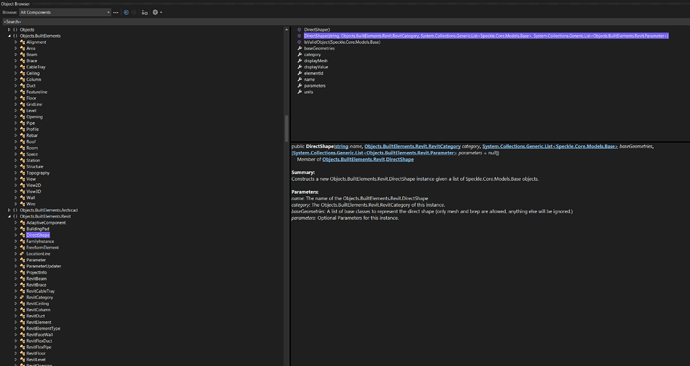
Task: Click the AdaptiveComponent class icon
Action: coord(22,223)
